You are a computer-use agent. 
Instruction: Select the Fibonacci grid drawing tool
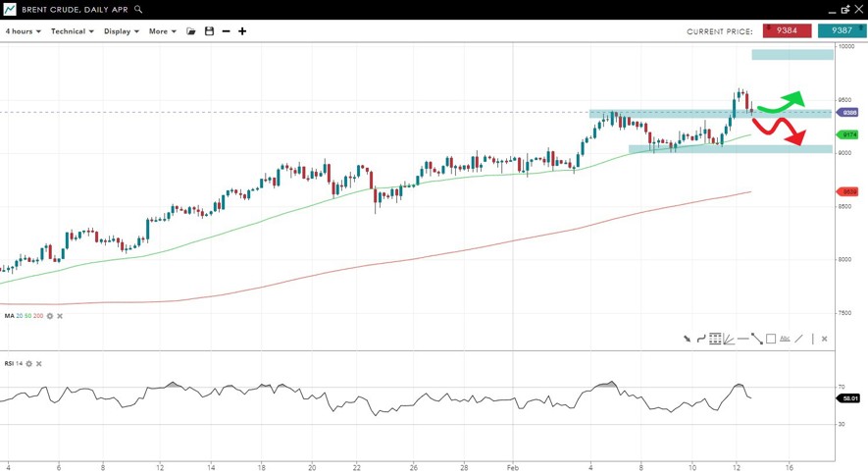coord(715,339)
